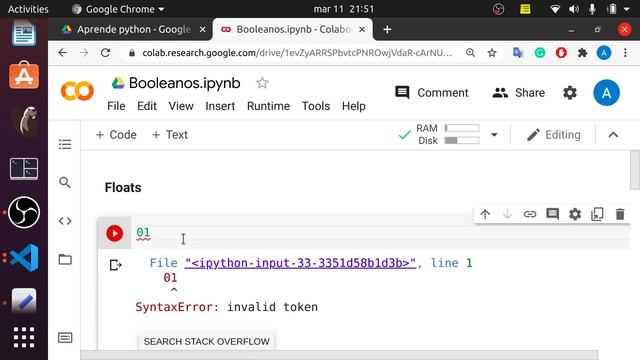Viewport: 640px width, 360px height.
Task: Open the Insert menu
Action: (220, 106)
